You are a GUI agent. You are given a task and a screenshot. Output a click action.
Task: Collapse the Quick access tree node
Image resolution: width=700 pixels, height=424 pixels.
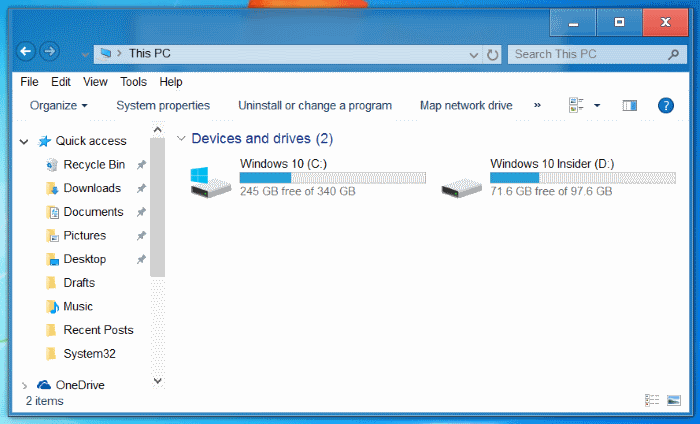click(x=24, y=142)
